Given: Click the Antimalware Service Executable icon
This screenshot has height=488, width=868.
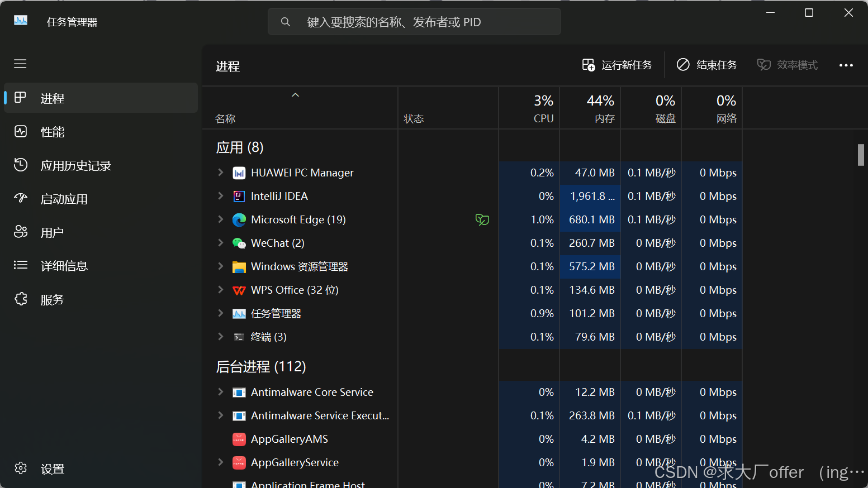Looking at the screenshot, I should 239,416.
